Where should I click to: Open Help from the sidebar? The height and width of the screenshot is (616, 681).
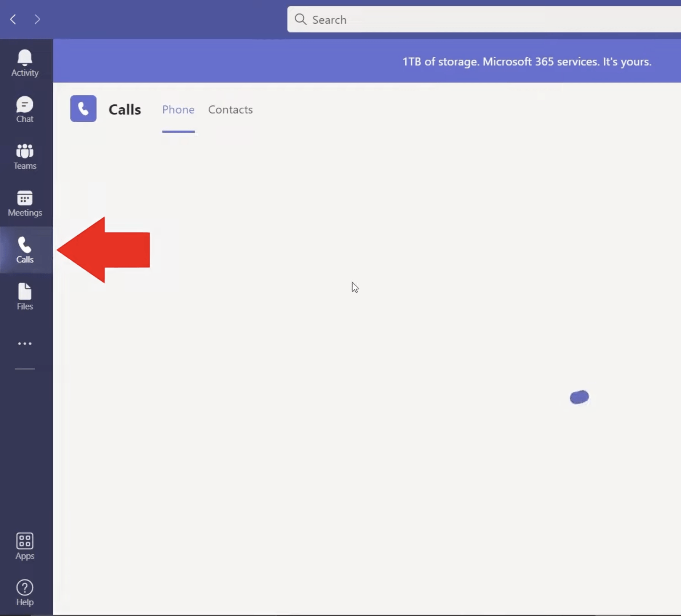(25, 593)
